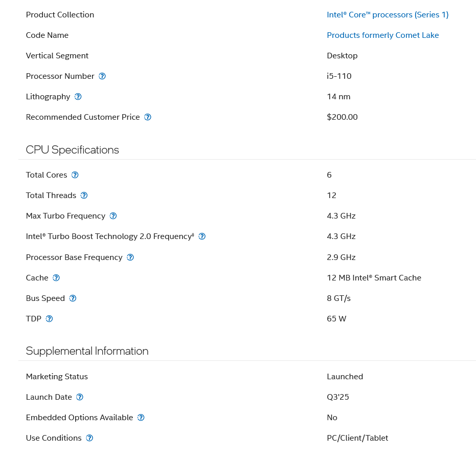Viewport: 476px width, 455px height.
Task: Click the Launch Date help icon
Action: coord(79,397)
